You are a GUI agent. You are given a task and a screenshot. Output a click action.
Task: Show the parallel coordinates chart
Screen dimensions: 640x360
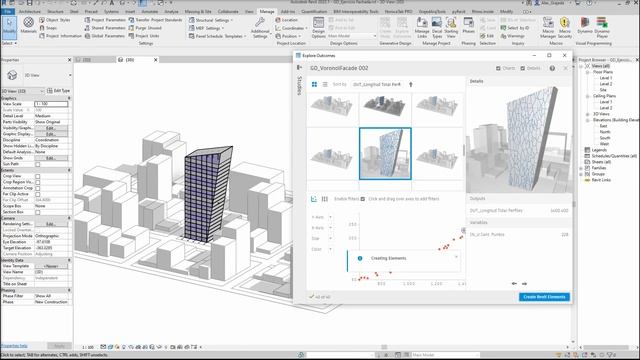(325, 199)
